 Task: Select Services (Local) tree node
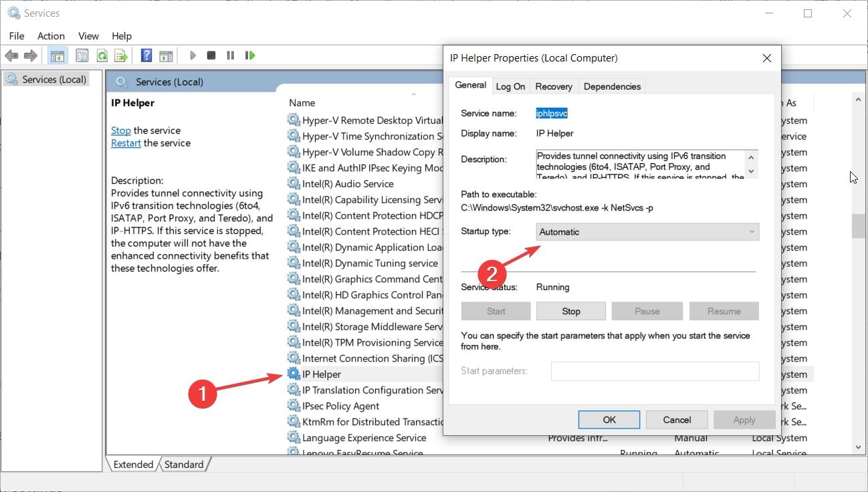(x=45, y=80)
